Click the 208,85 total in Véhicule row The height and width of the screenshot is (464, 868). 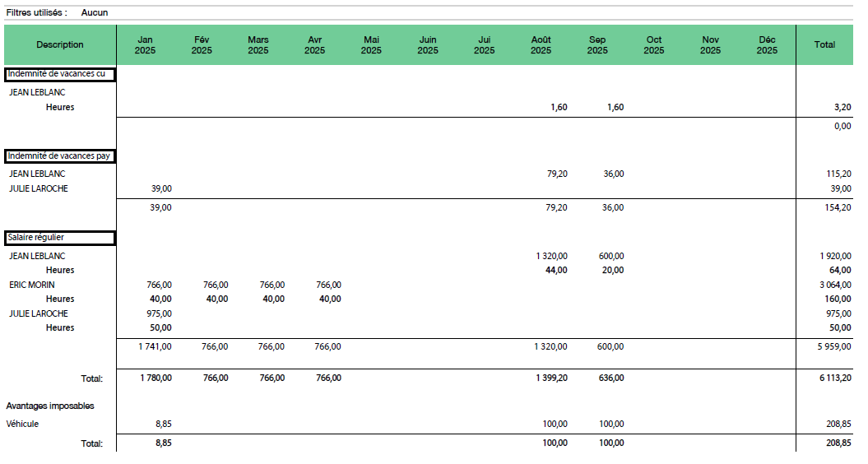pos(838,425)
